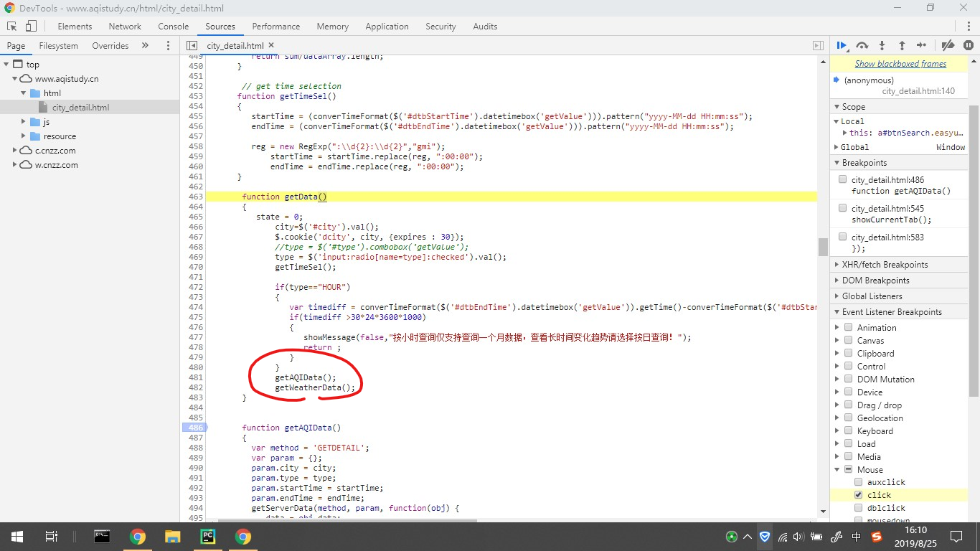980x551 pixels.
Task: Open the Audits tab
Action: (485, 27)
